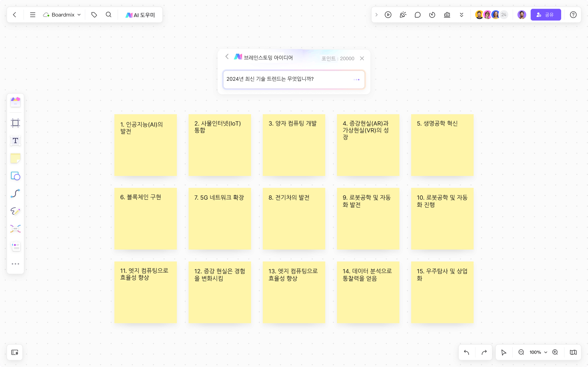Insert a Mind Map from the sidebar
The height and width of the screenshot is (367, 588).
(x=15, y=228)
